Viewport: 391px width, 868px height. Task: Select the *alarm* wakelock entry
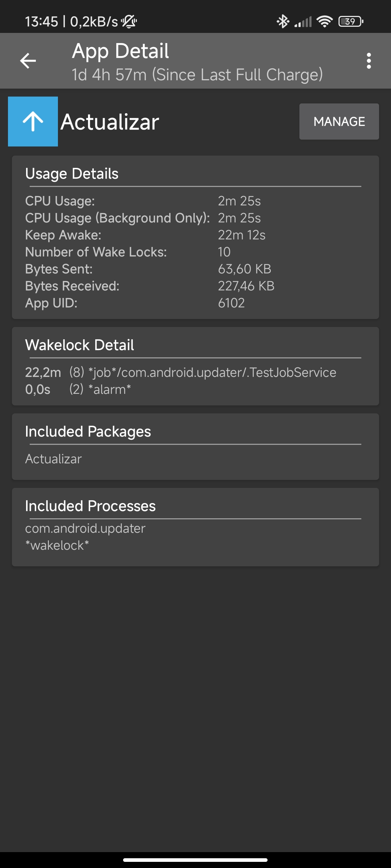tap(78, 390)
